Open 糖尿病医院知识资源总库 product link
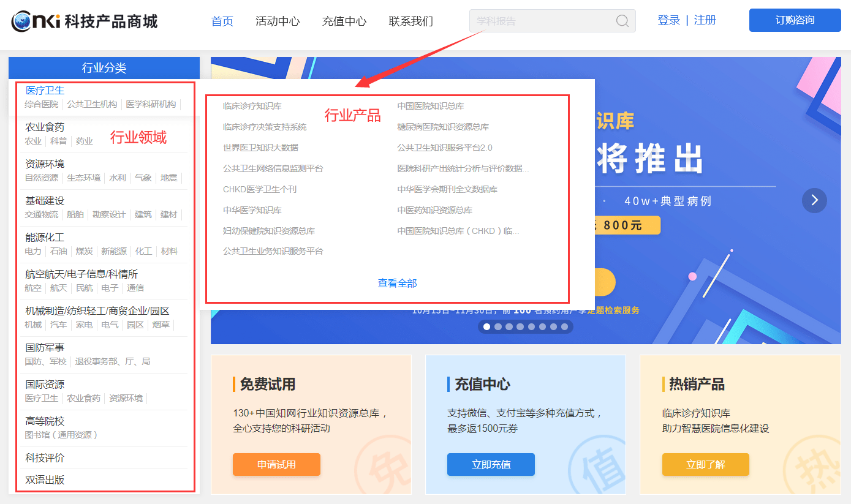Viewport: 851px width, 504px height. pyautogui.click(x=443, y=127)
